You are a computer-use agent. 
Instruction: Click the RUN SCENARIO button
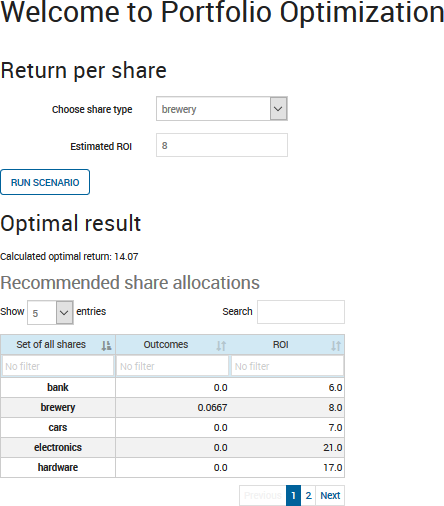coord(45,182)
